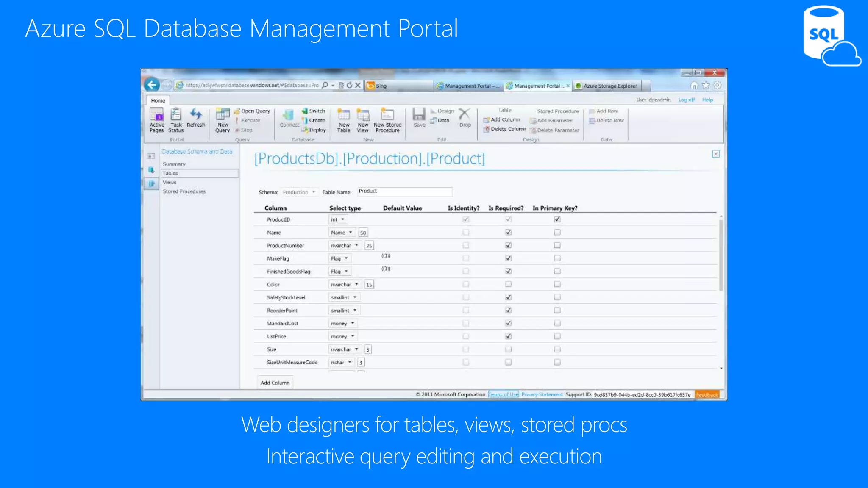Viewport: 868px width, 488px height.
Task: Click the Log off link
Action: point(686,100)
